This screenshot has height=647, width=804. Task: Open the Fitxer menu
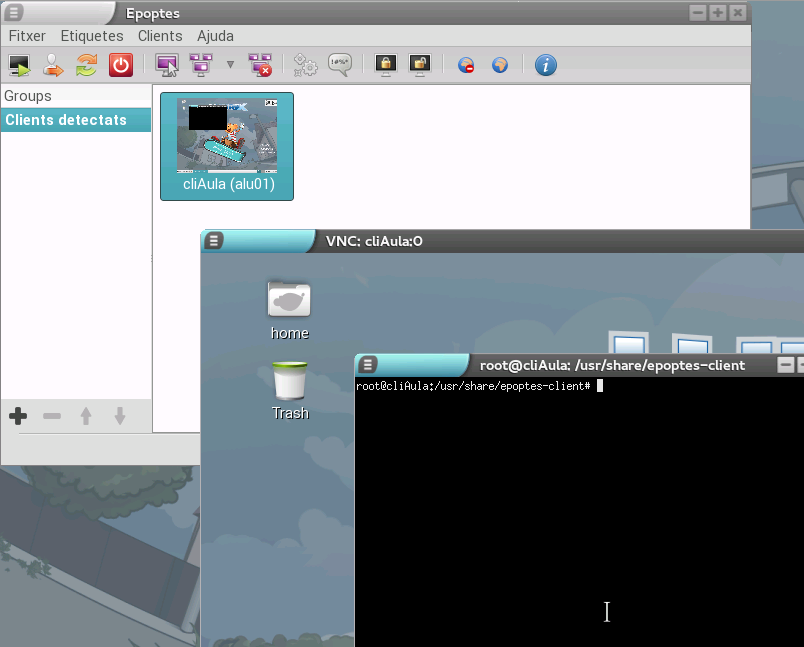click(27, 36)
